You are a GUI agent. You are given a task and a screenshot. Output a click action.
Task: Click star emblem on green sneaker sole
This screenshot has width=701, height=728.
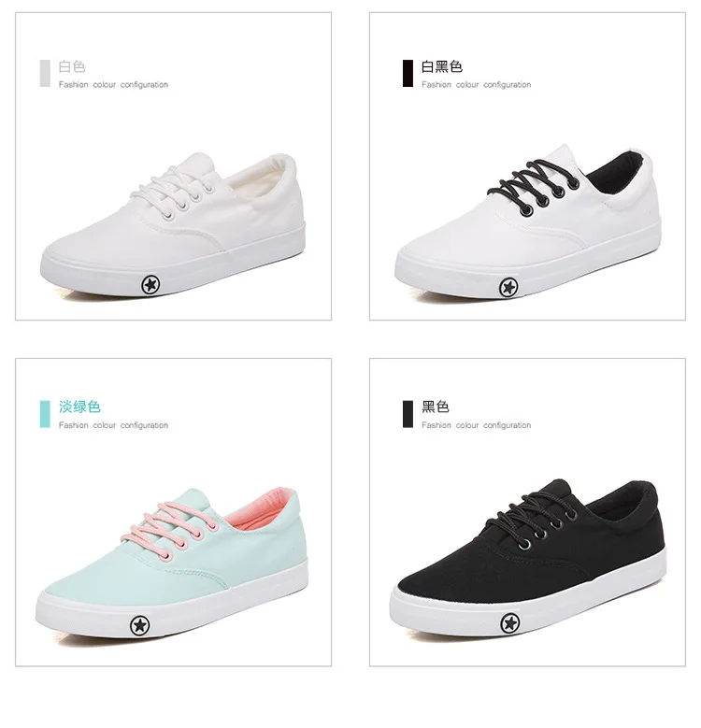click(x=140, y=625)
